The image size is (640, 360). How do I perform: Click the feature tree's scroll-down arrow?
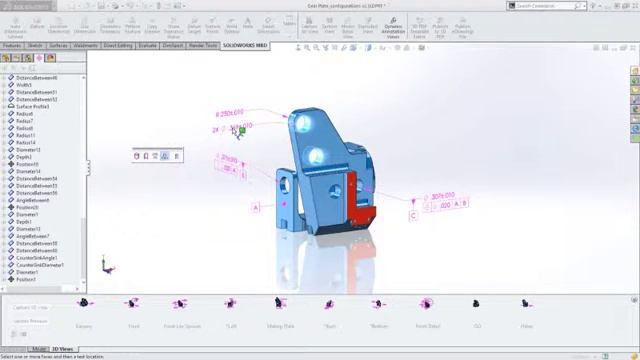[84, 282]
